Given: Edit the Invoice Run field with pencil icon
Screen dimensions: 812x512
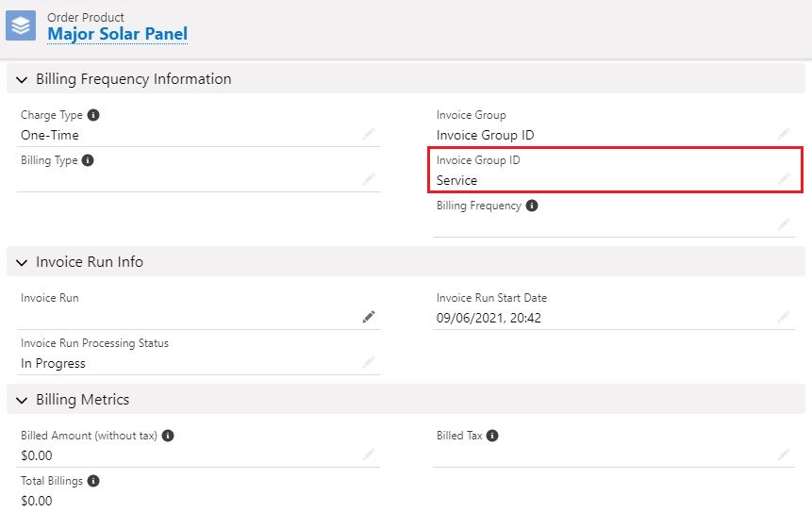Looking at the screenshot, I should 369,317.
